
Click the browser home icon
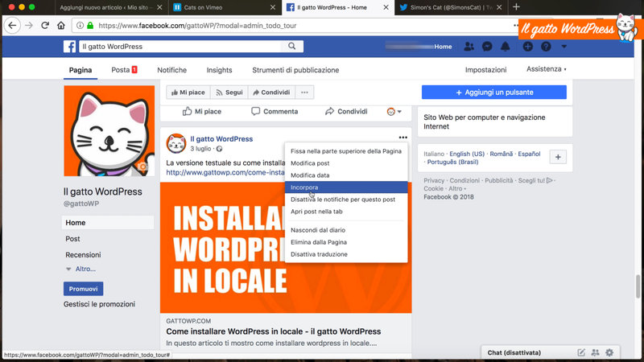(61, 26)
